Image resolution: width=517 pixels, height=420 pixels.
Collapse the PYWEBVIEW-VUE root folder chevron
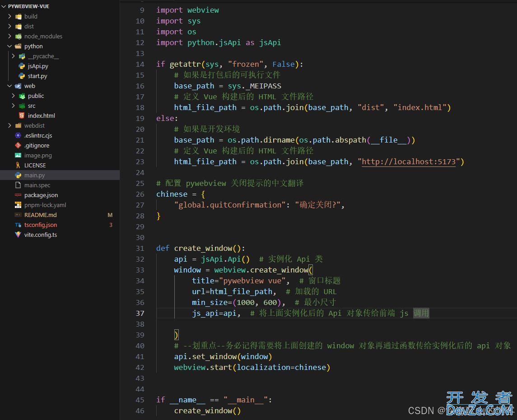point(4,6)
